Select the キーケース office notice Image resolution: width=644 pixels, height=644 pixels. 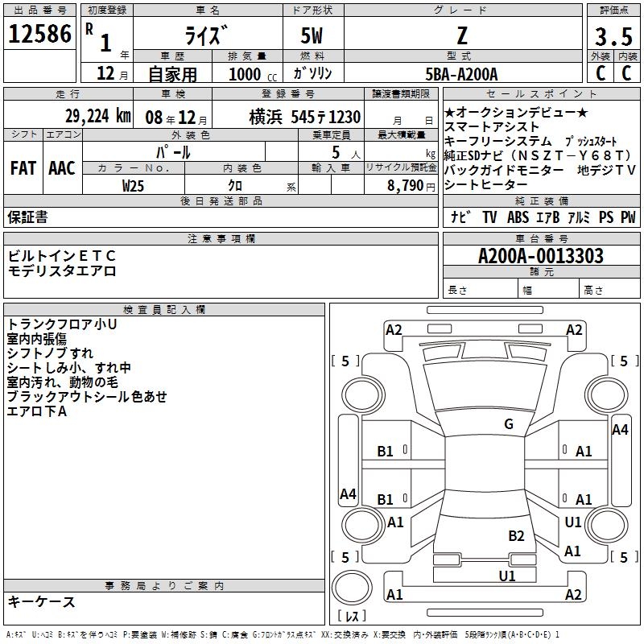tap(41, 601)
